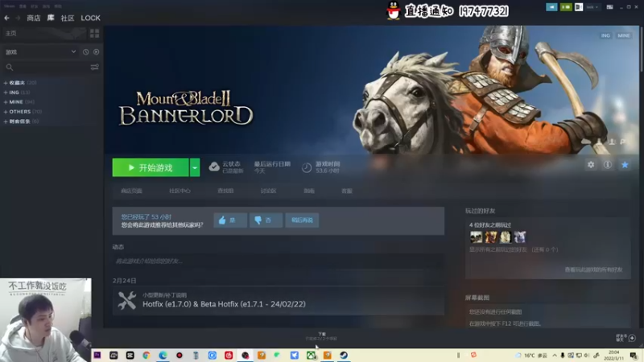Click the library search magnifier icon
The height and width of the screenshot is (362, 644).
(x=10, y=68)
